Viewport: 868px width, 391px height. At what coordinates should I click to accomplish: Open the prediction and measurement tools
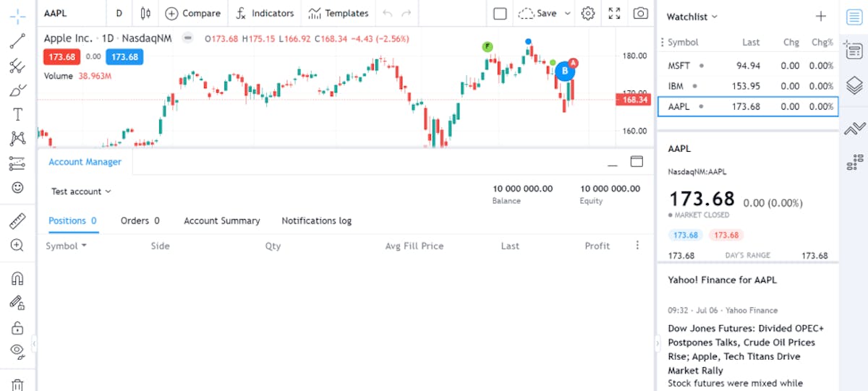pyautogui.click(x=17, y=163)
